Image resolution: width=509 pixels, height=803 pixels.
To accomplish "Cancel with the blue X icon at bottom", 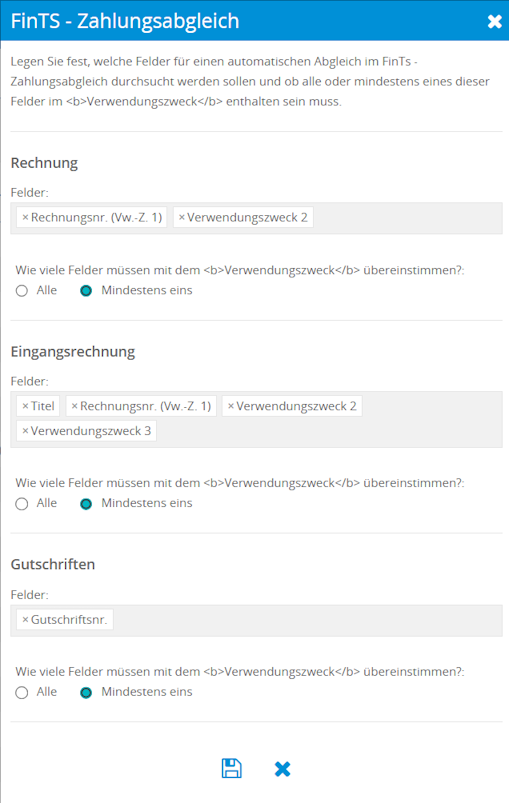I will [282, 769].
